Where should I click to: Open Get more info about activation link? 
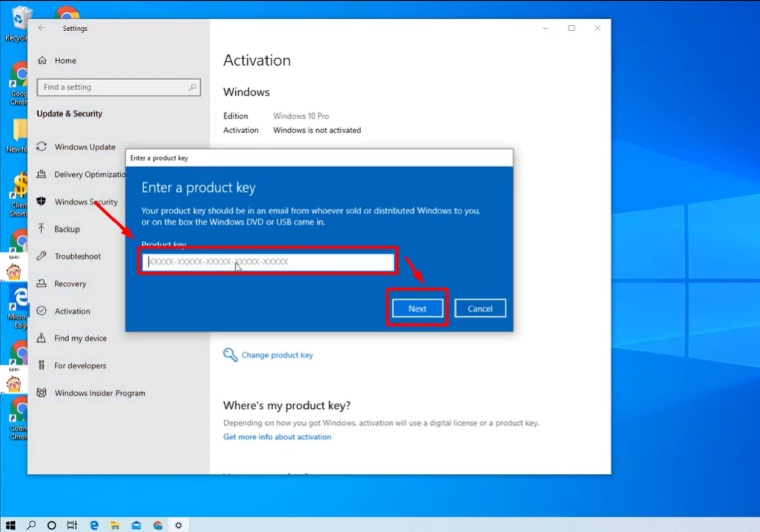(x=277, y=437)
